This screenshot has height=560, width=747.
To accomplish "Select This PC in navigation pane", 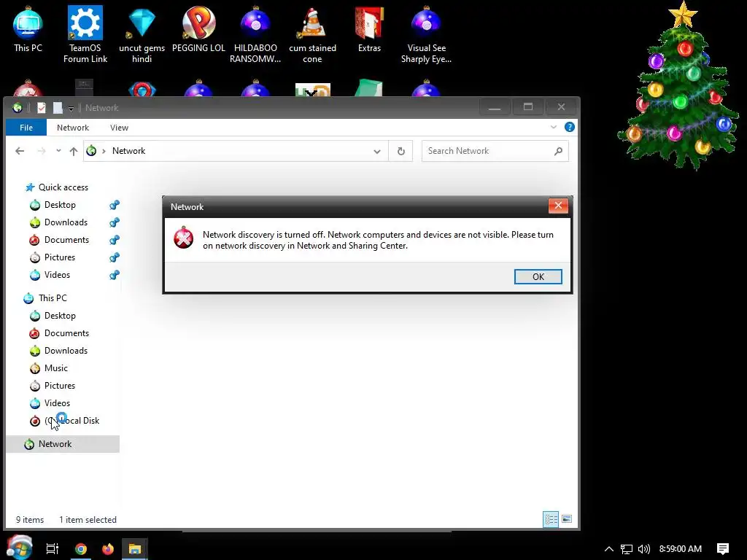I will [53, 298].
